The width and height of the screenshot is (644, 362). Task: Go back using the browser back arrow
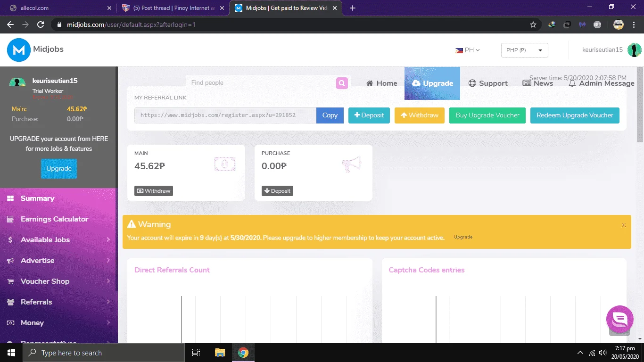(10, 25)
